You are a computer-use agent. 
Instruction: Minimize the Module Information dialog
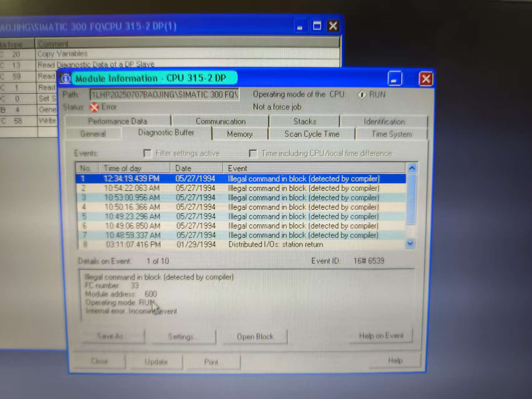394,79
